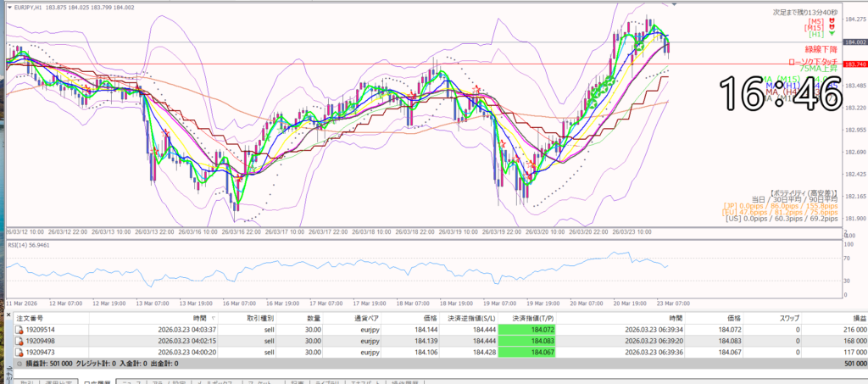Click the order icon for ticket 19209514
Viewport: 868px width, 384px height.
(20, 329)
